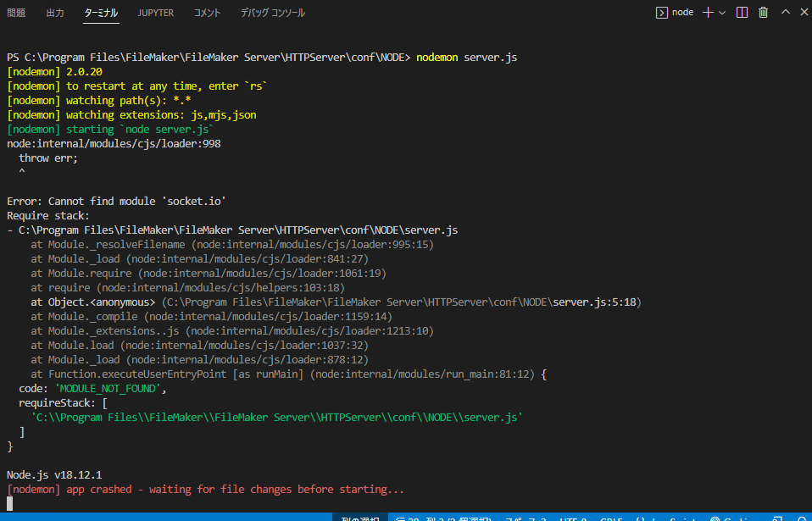Switch to the 出力 (Output) tab
The width and height of the screenshot is (812, 521).
coord(55,13)
